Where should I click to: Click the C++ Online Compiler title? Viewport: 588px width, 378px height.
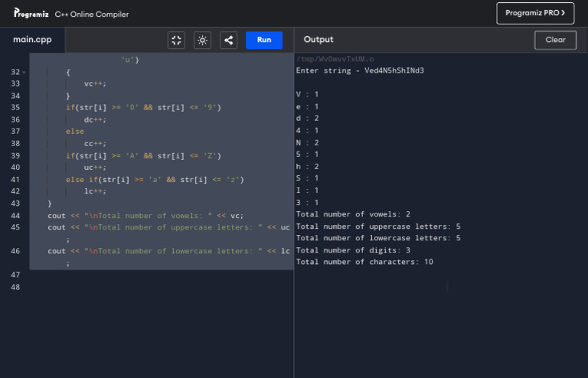[92, 14]
